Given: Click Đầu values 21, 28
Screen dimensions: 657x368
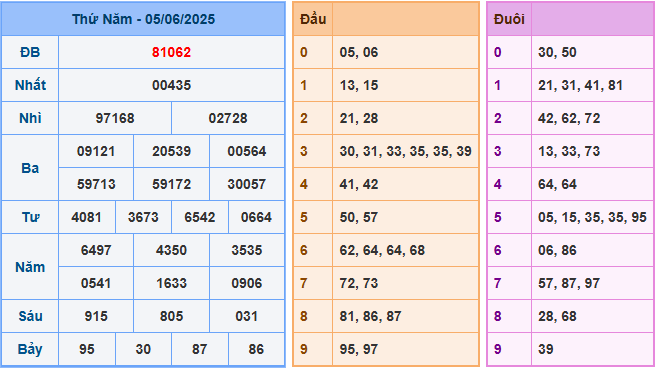Looking at the screenshot, I should coord(359,118).
